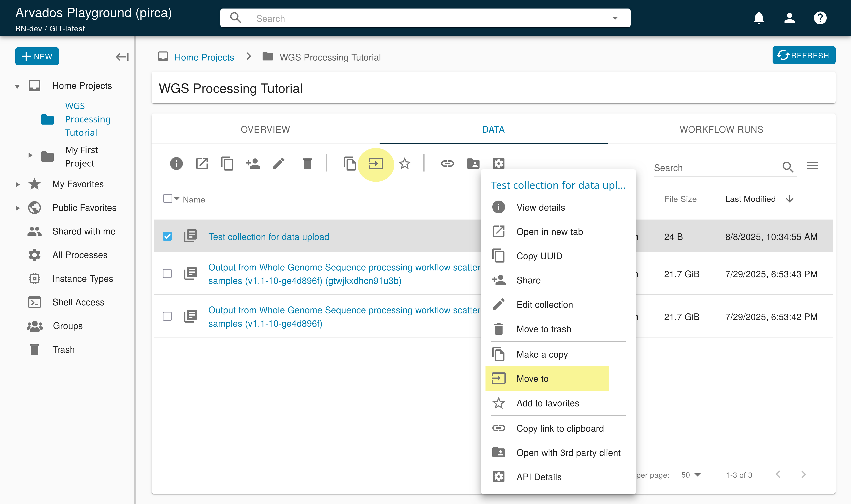Click the Open in new tab toolbar icon
The height and width of the screenshot is (504, 851).
[x=202, y=164]
